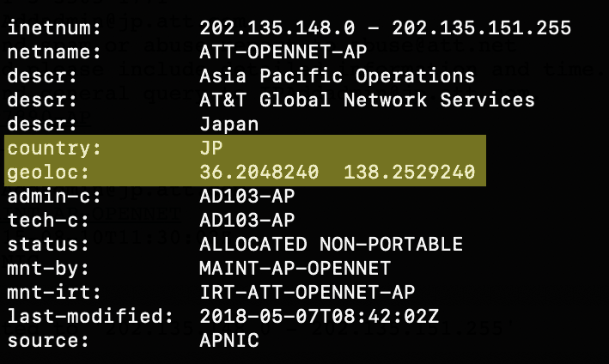This screenshot has width=609, height=364.
Task: Click the mnt-irt field label
Action: click(54, 293)
